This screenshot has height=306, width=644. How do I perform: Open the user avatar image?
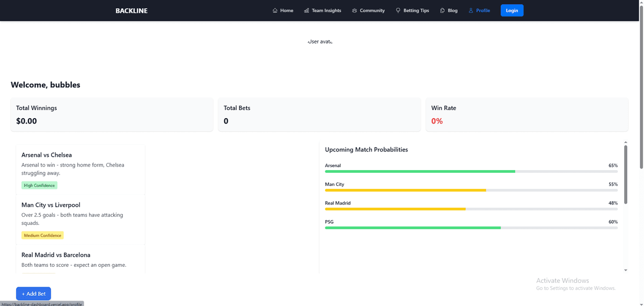321,42
